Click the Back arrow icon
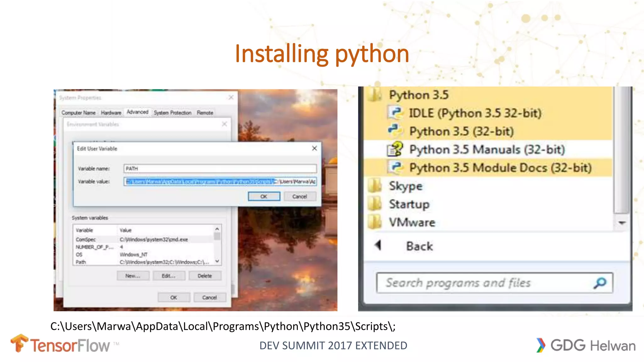This screenshot has height=362, width=644. pos(378,245)
